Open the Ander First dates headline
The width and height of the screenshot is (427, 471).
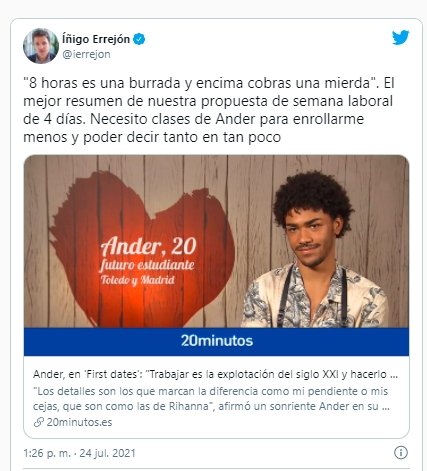pyautogui.click(x=215, y=374)
